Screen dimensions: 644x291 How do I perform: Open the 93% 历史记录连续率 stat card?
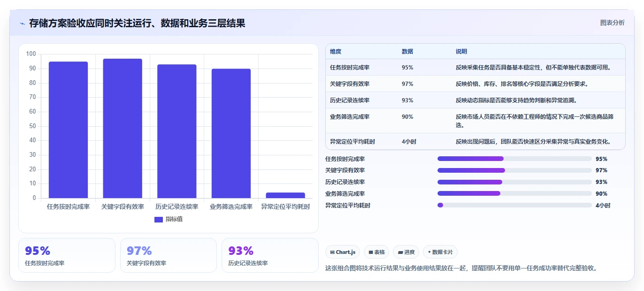[x=270, y=255]
